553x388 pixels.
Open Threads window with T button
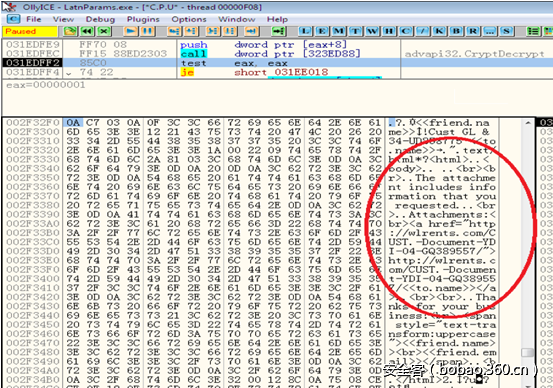coord(356,31)
